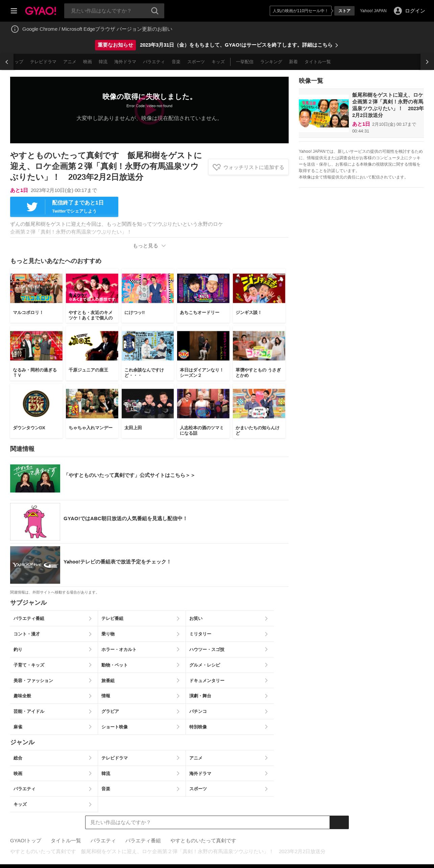The image size is (434, 868).
Task: Click the top search input field
Action: tap(107, 11)
